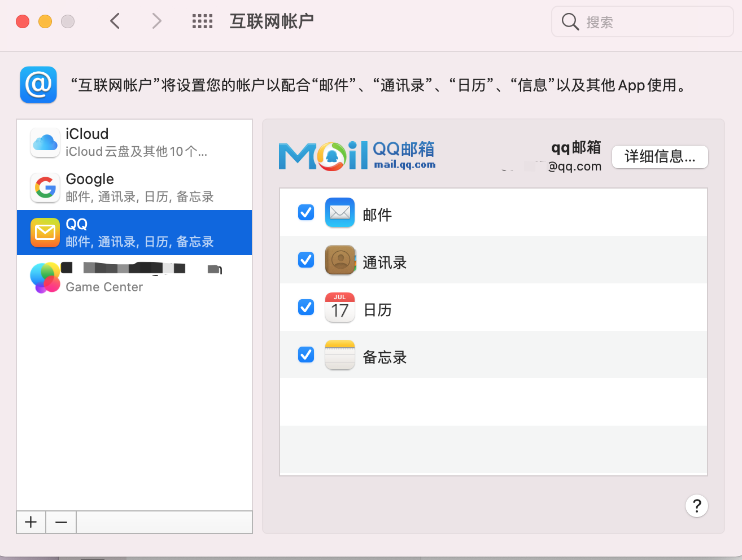Click the Contacts app icon beside 通讯录
This screenshot has width=742, height=560.
(x=340, y=260)
